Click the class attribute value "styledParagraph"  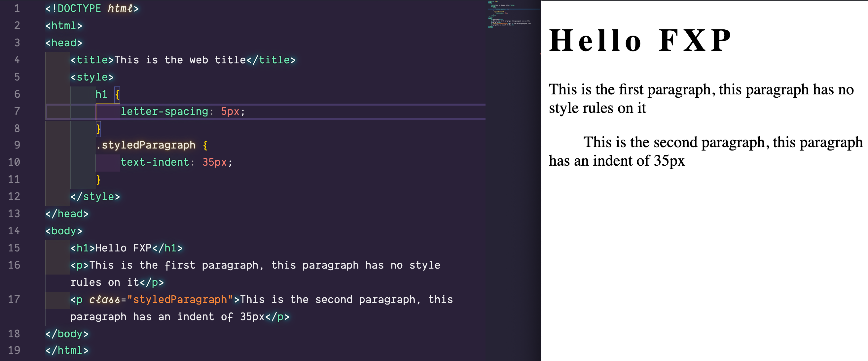180,299
